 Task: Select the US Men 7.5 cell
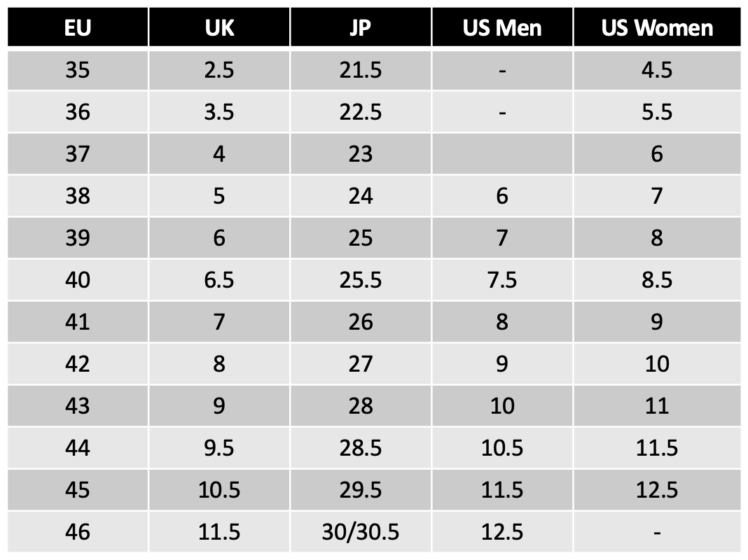(502, 280)
